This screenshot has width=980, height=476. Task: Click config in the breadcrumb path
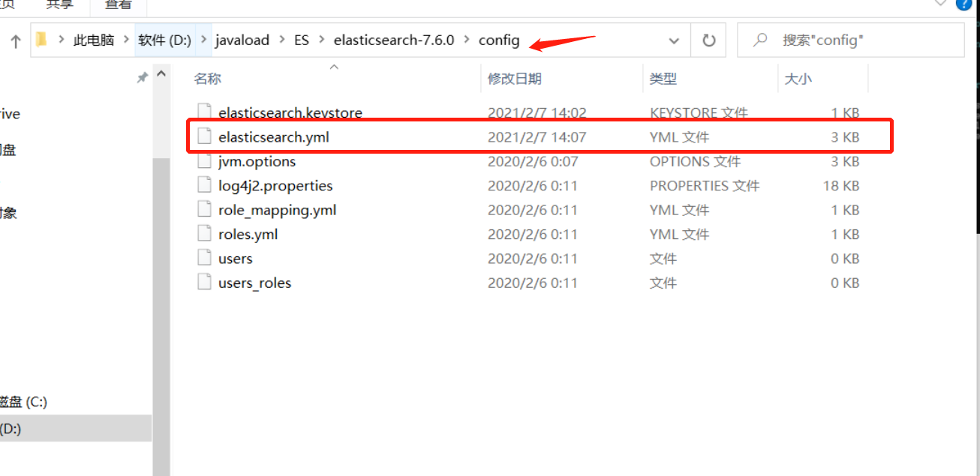point(499,40)
